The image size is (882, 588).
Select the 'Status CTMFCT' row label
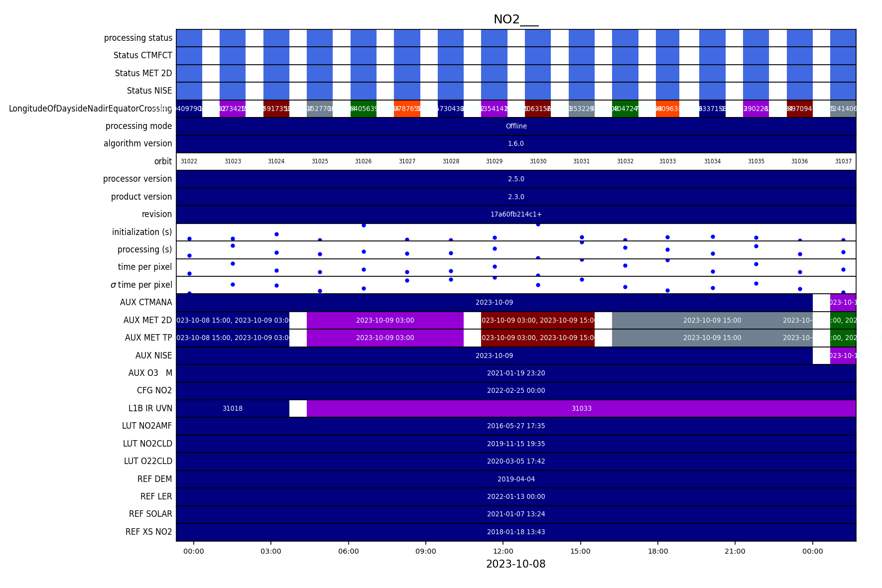click(x=142, y=55)
